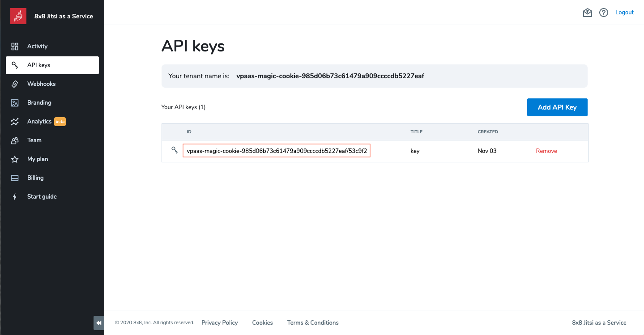The height and width of the screenshot is (335, 644).
Task: Open the My plan menu item
Action: click(x=52, y=159)
